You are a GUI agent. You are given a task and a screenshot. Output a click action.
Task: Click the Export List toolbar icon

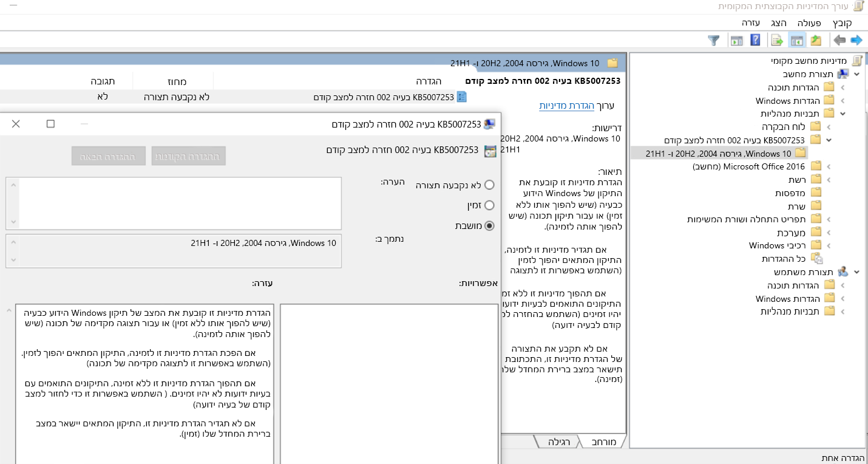click(x=777, y=40)
